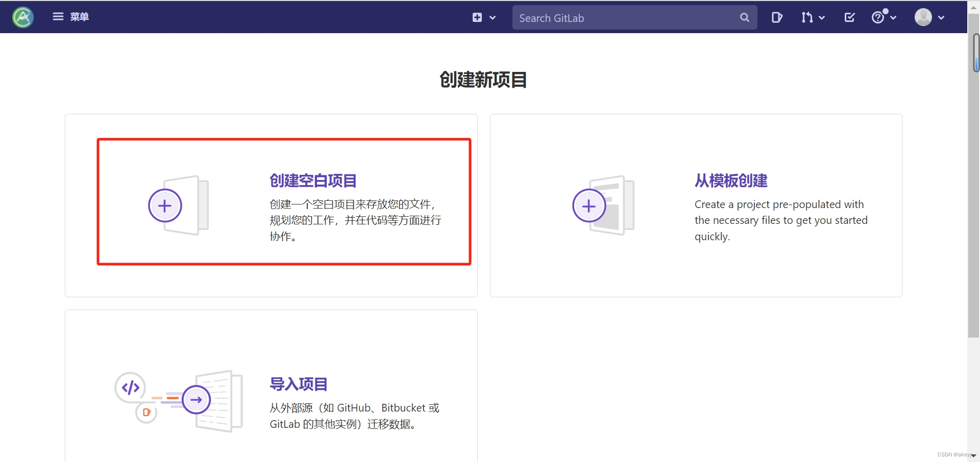
Task: Open the 菜单 menu
Action: tap(79, 17)
